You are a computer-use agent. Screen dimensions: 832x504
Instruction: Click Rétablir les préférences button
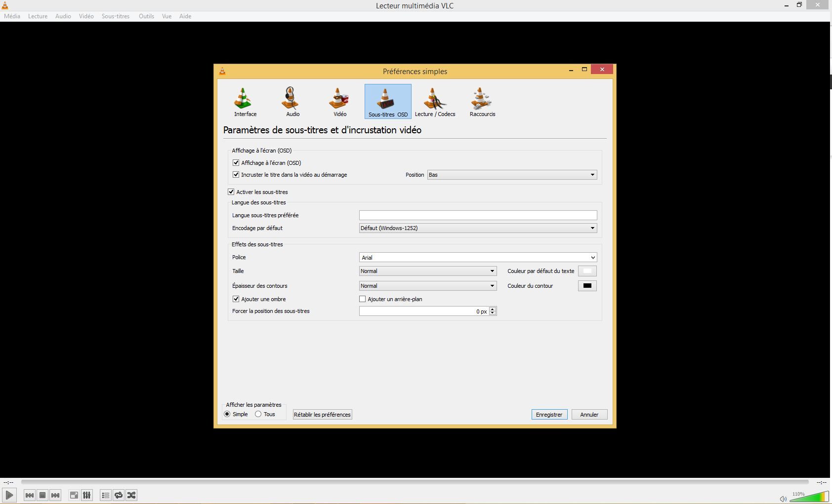click(323, 415)
